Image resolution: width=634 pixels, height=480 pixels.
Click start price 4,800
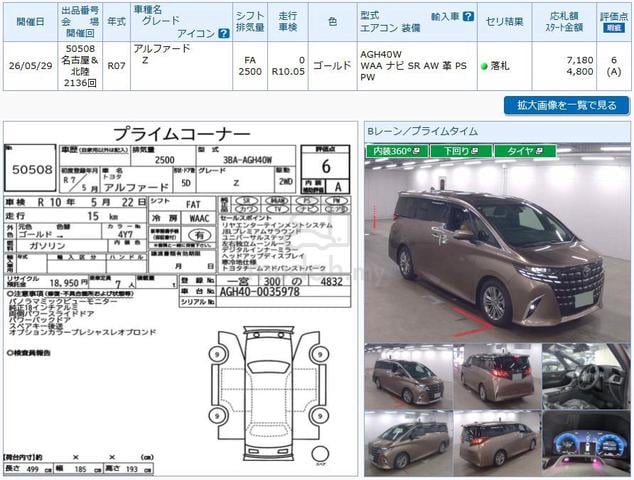[x=579, y=72]
